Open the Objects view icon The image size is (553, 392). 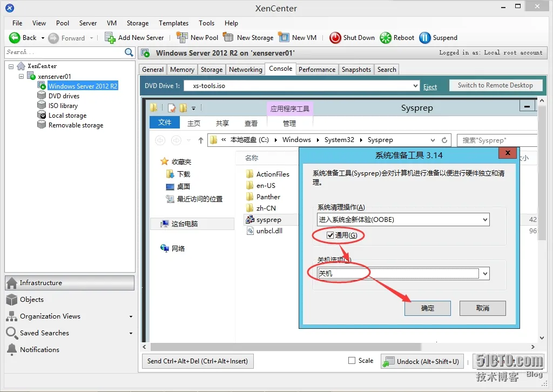point(12,300)
